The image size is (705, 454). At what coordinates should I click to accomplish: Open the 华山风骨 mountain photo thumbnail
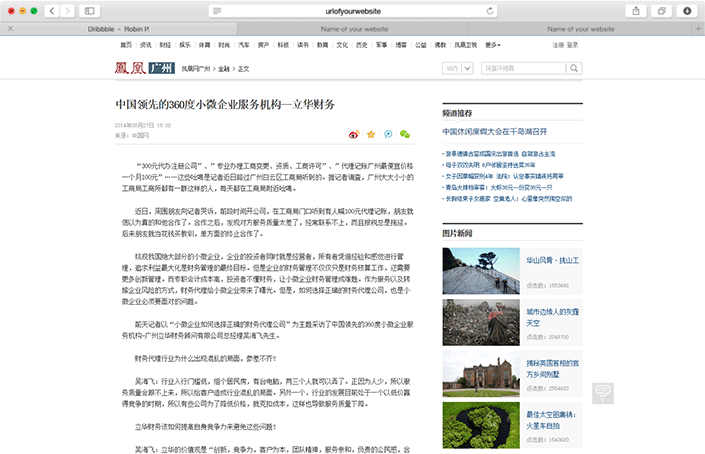pos(480,271)
